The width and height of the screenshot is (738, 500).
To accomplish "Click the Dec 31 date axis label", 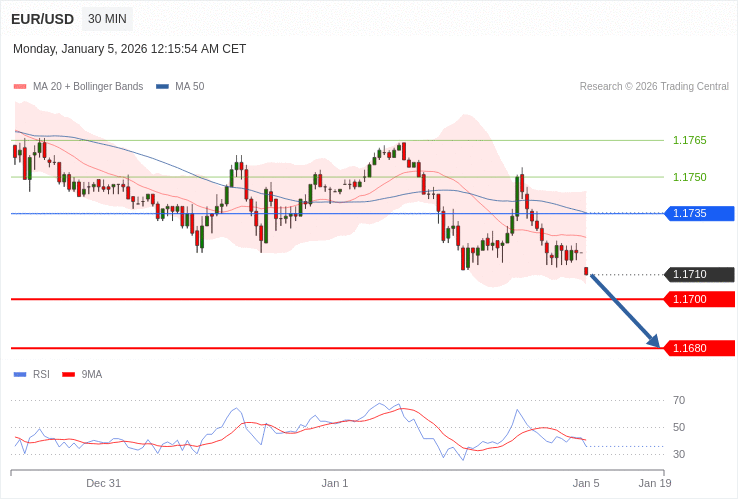I will (103, 483).
